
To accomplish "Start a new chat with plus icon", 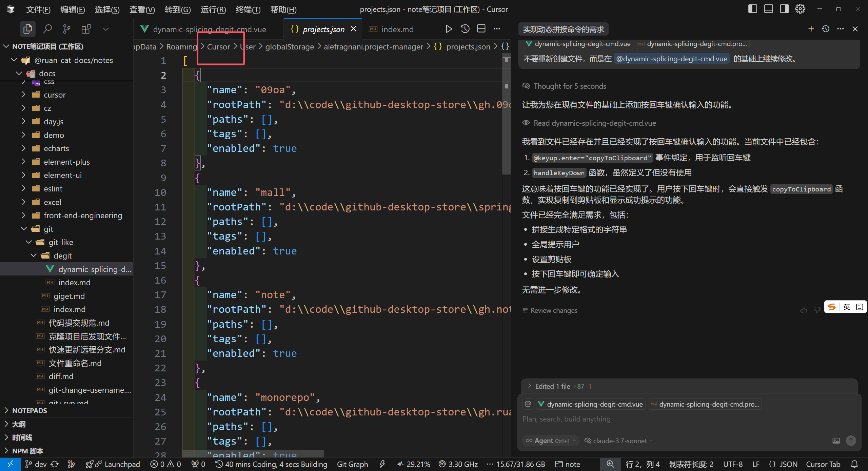I will click(811, 29).
